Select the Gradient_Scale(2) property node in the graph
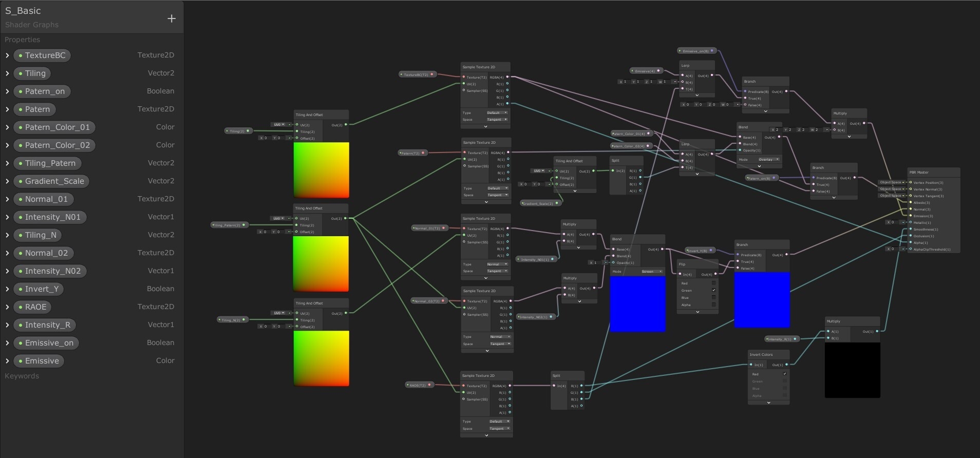 coord(540,203)
